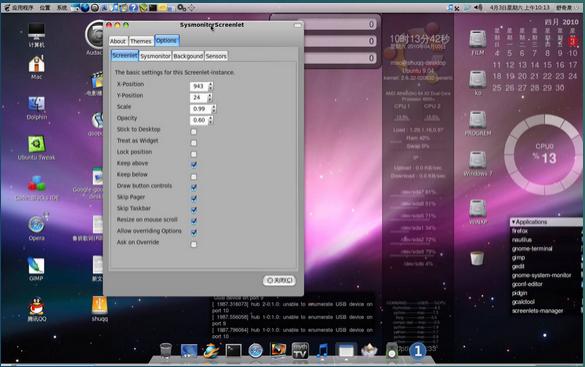The image size is (585, 367).
Task: Launch the terminal icon in the dock
Action: coord(234,351)
